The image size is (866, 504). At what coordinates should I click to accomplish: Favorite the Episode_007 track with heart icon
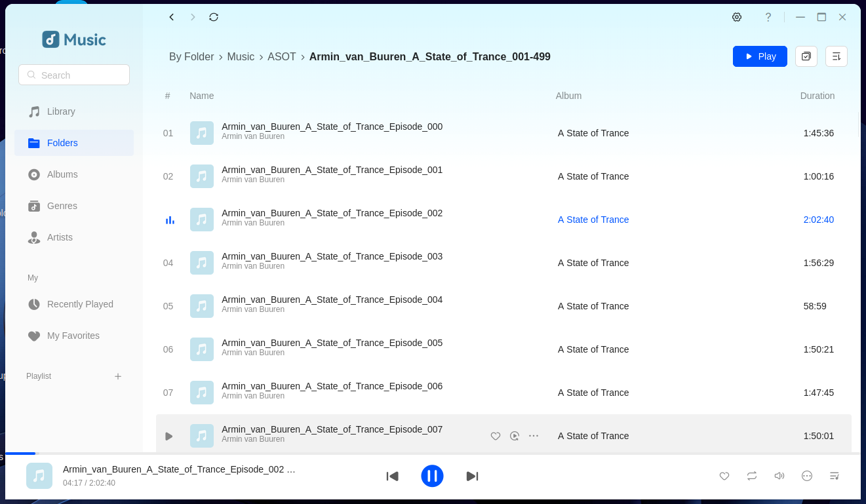[496, 436]
